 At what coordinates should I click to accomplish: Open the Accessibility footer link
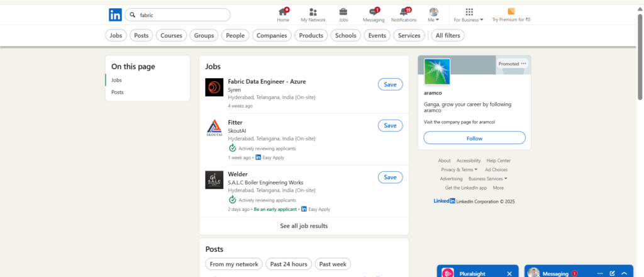[x=469, y=161]
